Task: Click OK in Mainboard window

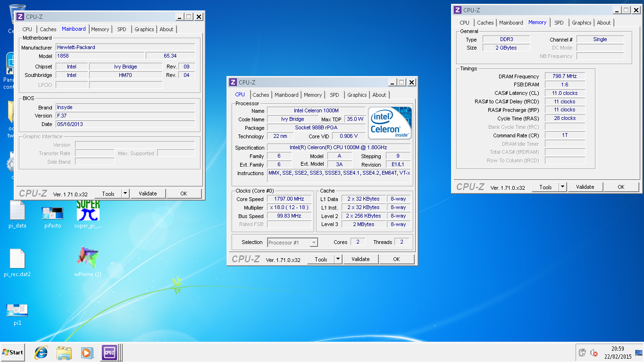Action: click(184, 194)
